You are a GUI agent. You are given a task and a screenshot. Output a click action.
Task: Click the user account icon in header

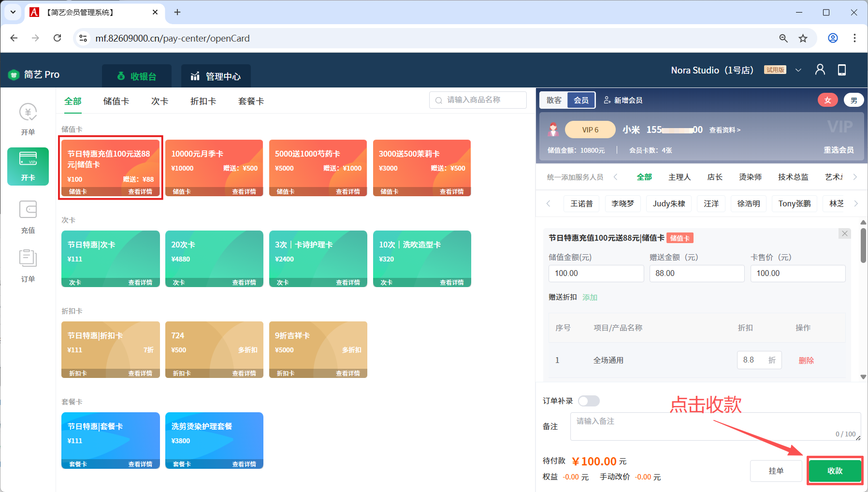tap(820, 70)
